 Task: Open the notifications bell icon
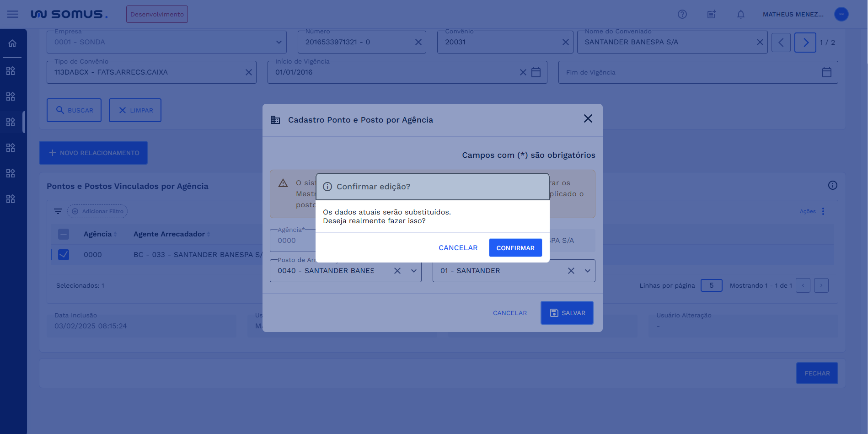[x=740, y=14]
